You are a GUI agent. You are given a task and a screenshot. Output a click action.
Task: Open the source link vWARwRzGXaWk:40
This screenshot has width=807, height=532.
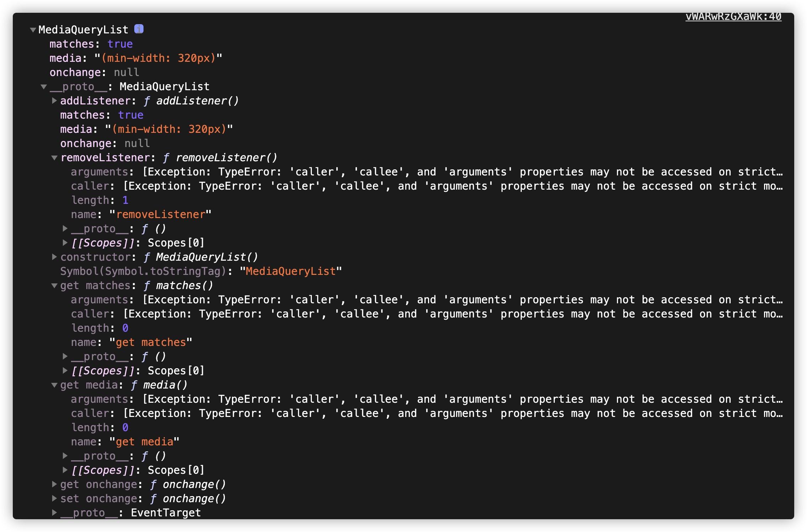[733, 17]
